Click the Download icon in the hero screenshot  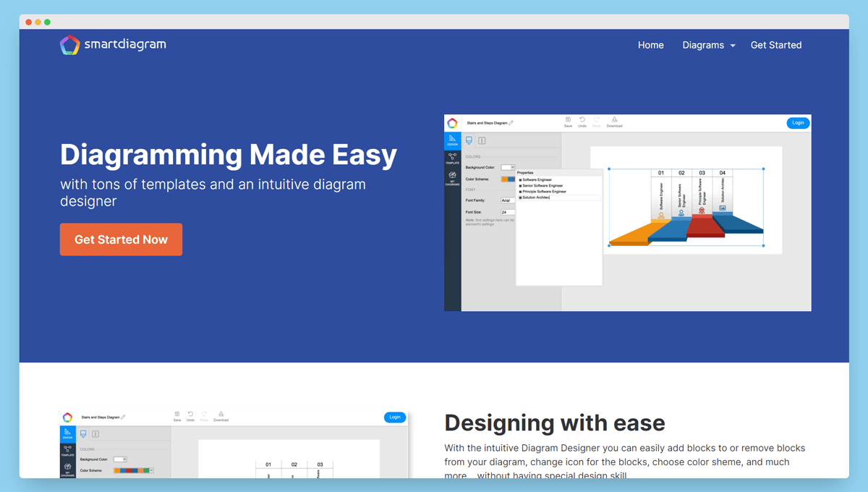(x=614, y=122)
